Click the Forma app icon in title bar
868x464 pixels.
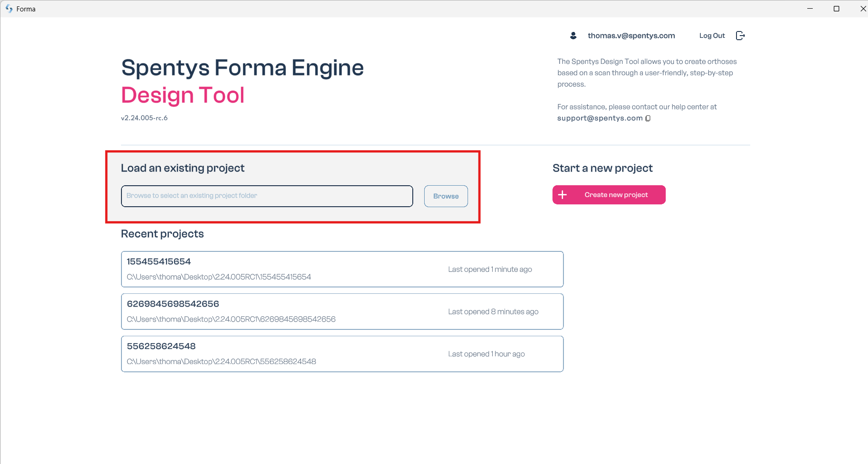click(9, 9)
